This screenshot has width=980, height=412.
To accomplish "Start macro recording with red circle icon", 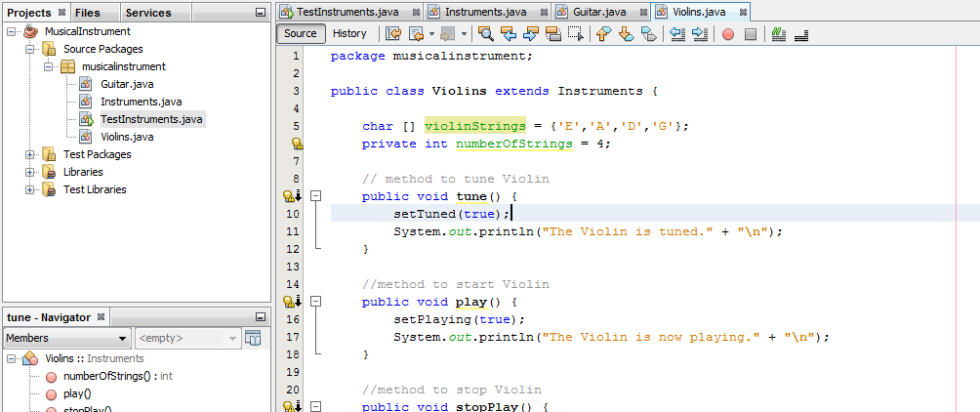I will click(727, 34).
